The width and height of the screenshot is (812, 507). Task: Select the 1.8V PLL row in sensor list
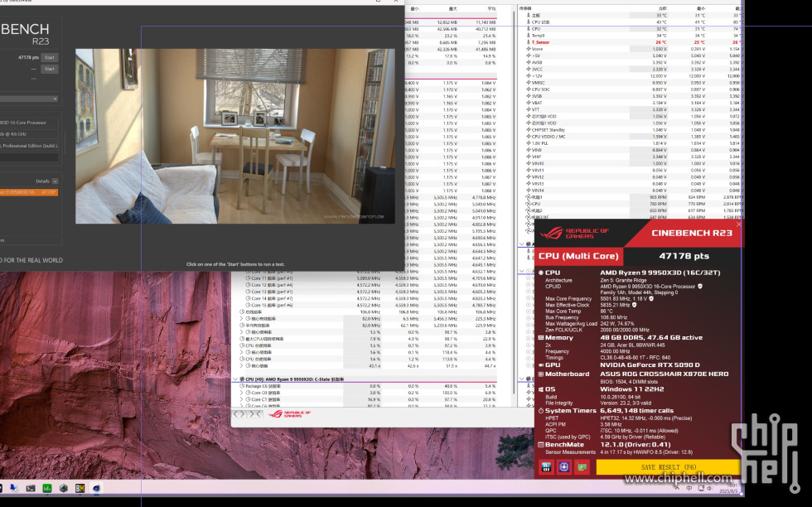click(x=633, y=143)
